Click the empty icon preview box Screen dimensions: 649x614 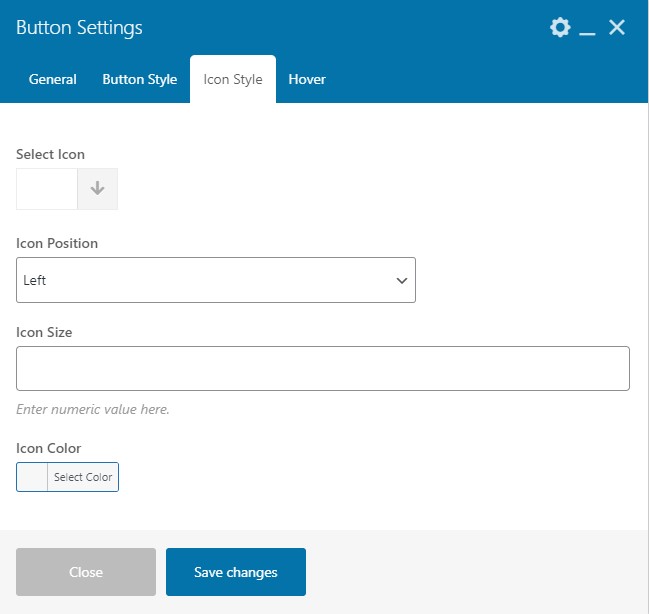pyautogui.click(x=47, y=189)
